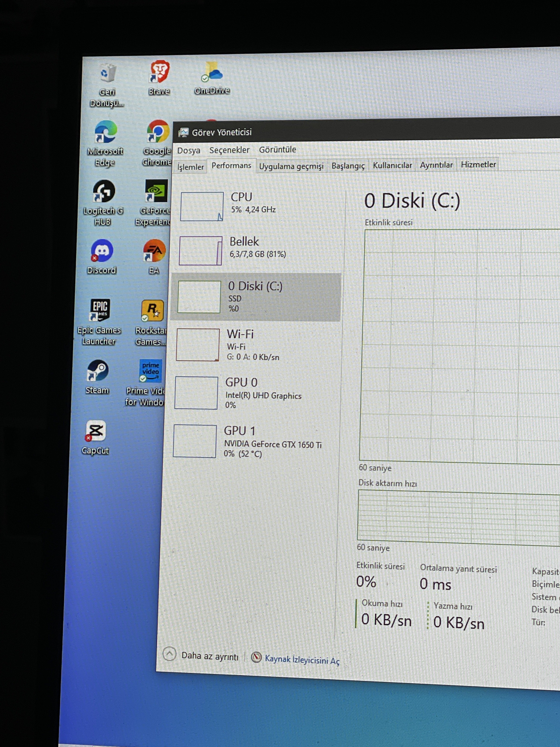Open the Dosya menu
Viewport: 560px width, 747px height.
click(x=188, y=150)
